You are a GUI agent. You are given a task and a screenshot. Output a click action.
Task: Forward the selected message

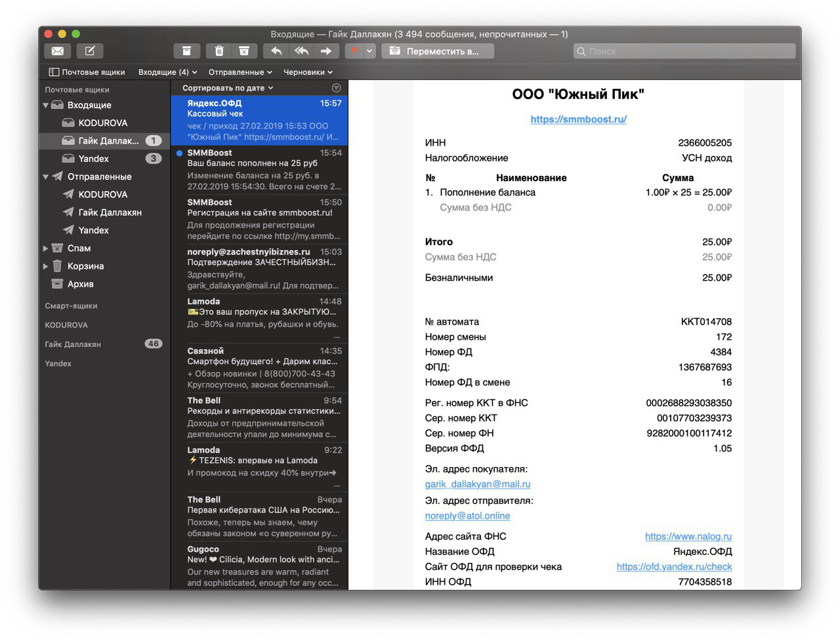tap(326, 51)
